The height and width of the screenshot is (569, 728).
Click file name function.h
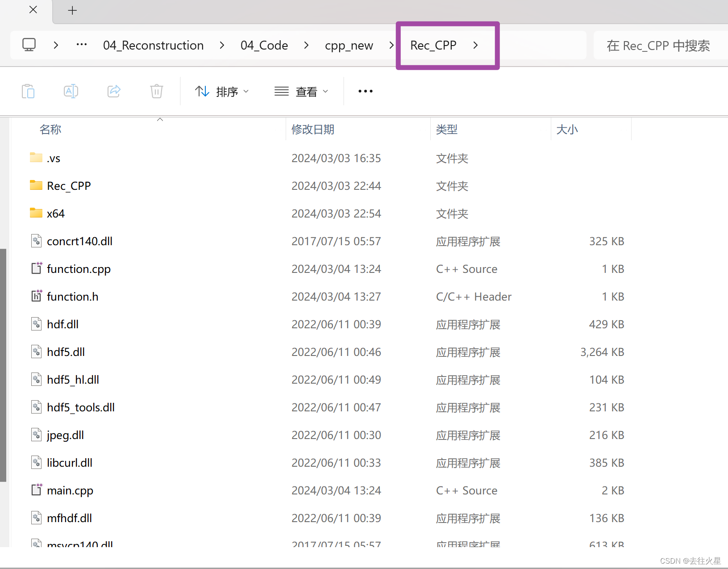[x=72, y=297]
